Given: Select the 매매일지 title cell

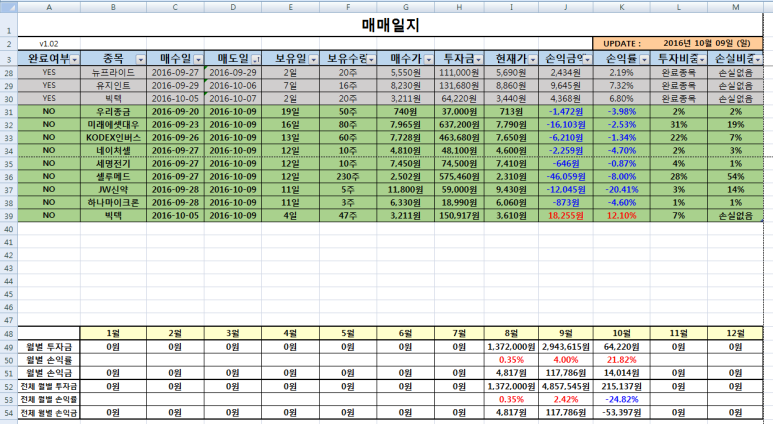Looking at the screenshot, I should pyautogui.click(x=390, y=25).
